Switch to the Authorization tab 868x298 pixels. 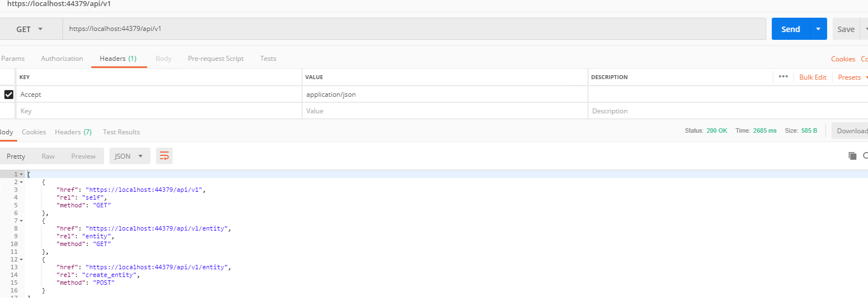pos(62,59)
